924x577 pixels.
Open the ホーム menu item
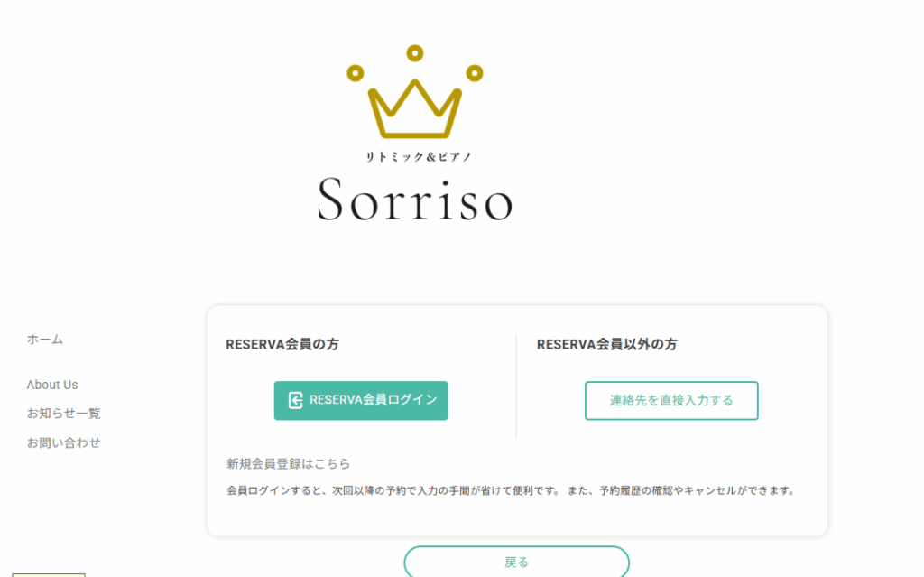(x=45, y=340)
